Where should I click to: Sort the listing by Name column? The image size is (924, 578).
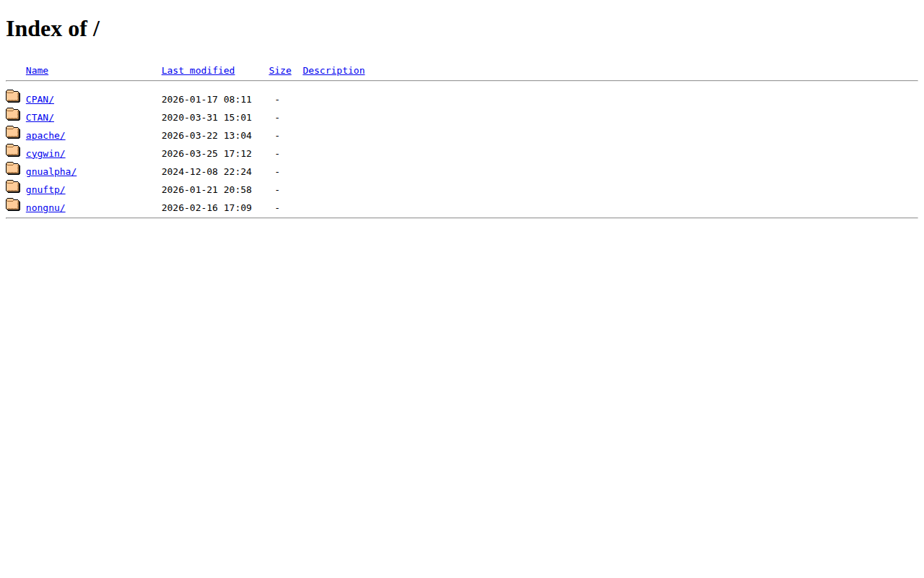pyautogui.click(x=37, y=71)
